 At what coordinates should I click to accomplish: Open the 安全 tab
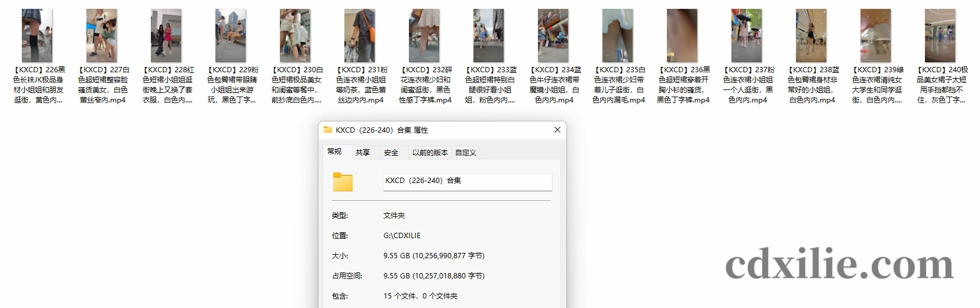pos(391,152)
